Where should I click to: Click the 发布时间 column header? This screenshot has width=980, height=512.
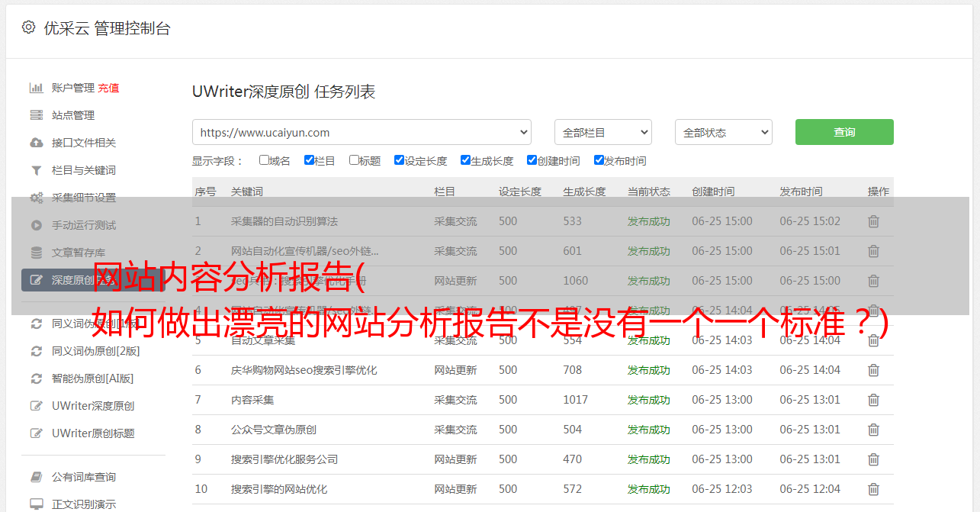click(x=801, y=192)
